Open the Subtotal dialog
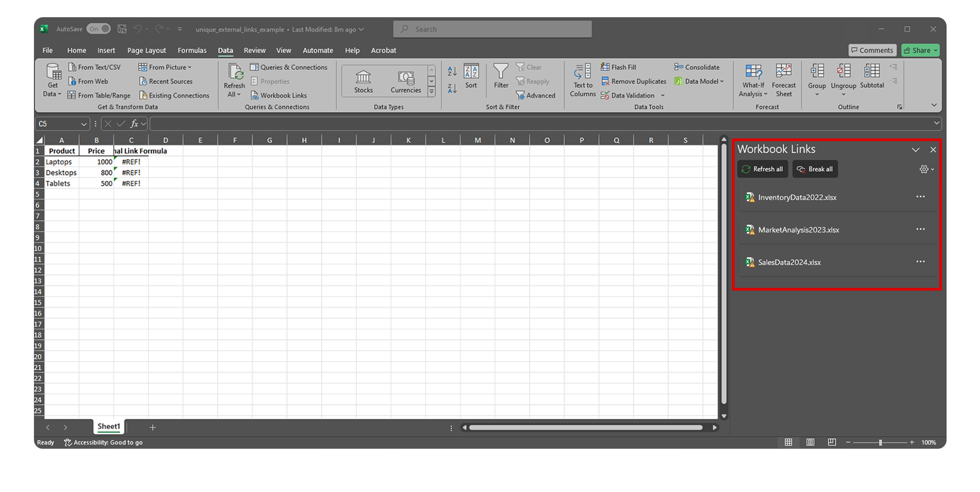Viewport: 980px width, 492px height. [871, 80]
